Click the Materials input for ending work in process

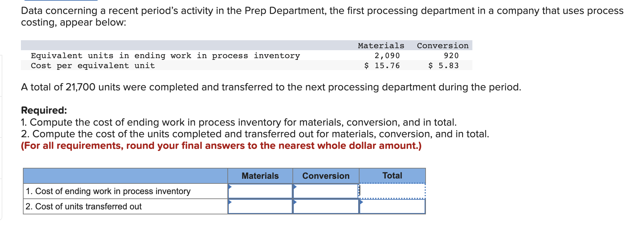[260, 191]
